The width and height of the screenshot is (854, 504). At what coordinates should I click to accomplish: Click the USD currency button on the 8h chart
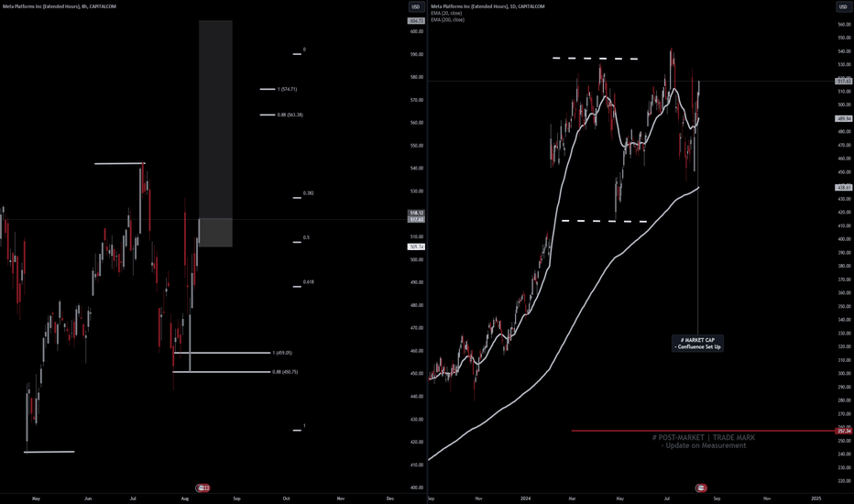(x=416, y=6)
